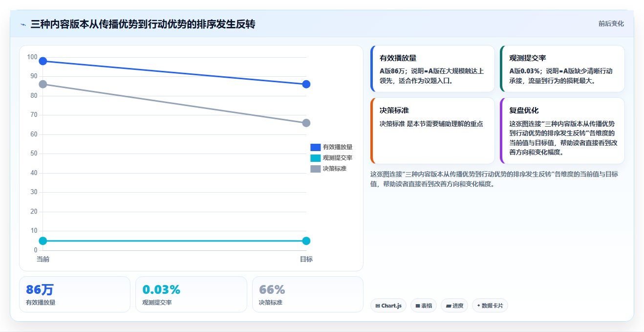Click 有效播放量 legend label
Viewport: 644px width, 332px height.
pyautogui.click(x=338, y=147)
